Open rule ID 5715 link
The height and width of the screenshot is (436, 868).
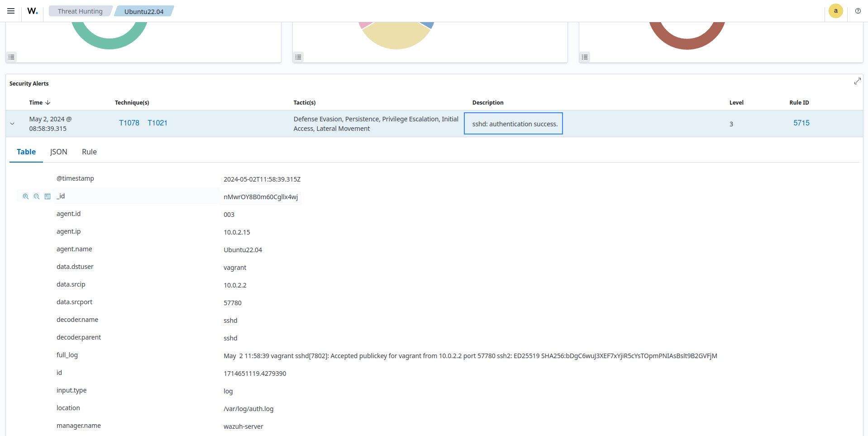[801, 123]
